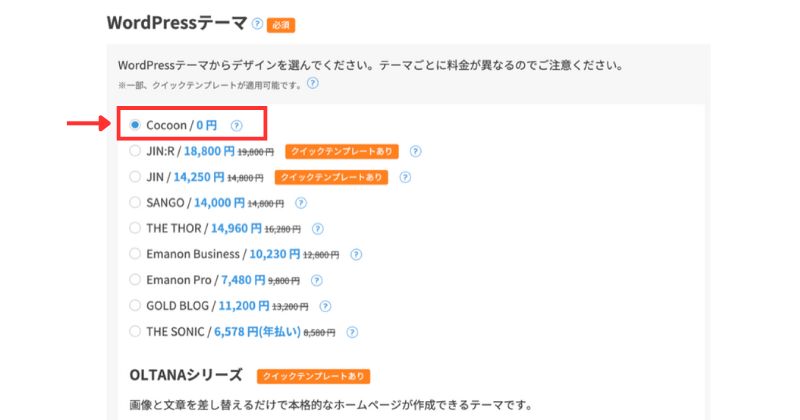The height and width of the screenshot is (420, 800).
Task: Select the Cocoon 0円 radio button
Action: 135,126
